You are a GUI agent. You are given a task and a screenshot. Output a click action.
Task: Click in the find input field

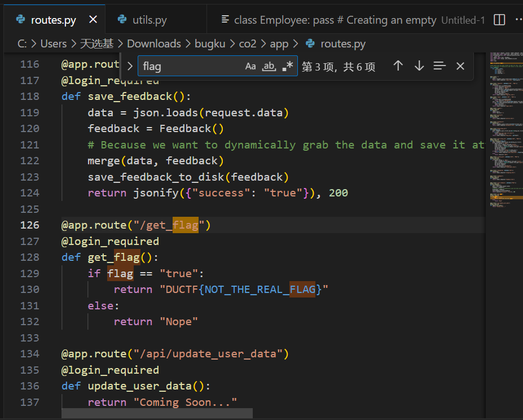point(189,66)
